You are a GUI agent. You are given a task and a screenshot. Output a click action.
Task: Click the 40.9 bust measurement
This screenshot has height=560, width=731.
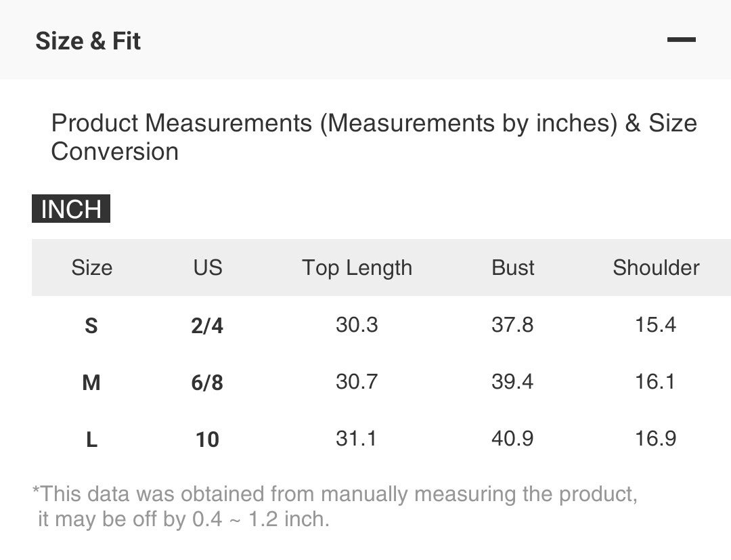(x=512, y=439)
